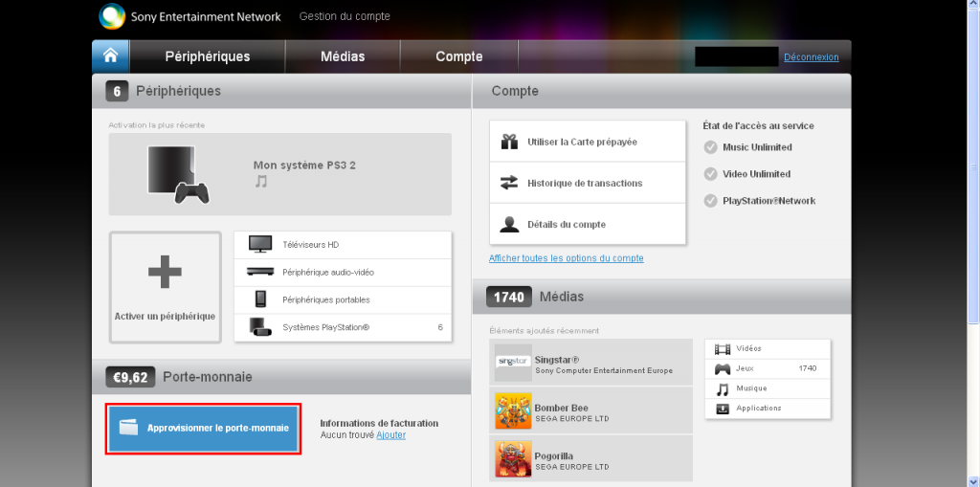Click the Bomber Bee title text
The image size is (980, 487).
click(x=561, y=409)
